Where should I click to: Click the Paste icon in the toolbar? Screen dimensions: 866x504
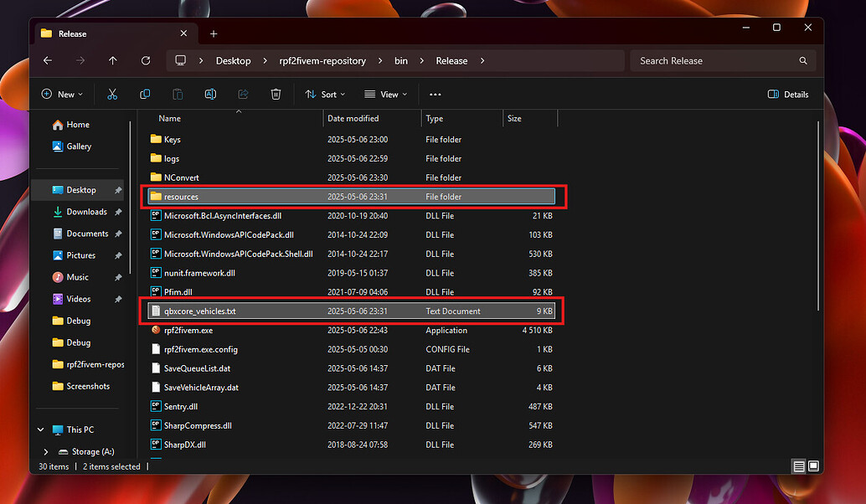coord(178,94)
